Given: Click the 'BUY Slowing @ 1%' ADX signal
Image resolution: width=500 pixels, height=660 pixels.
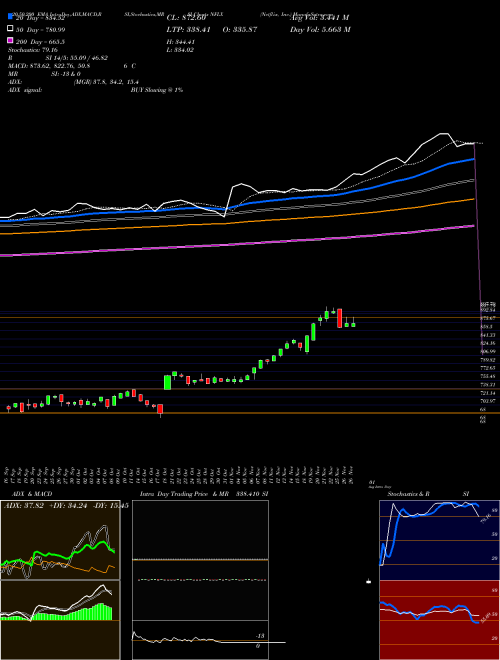Looking at the screenshot, I should click(x=157, y=90).
